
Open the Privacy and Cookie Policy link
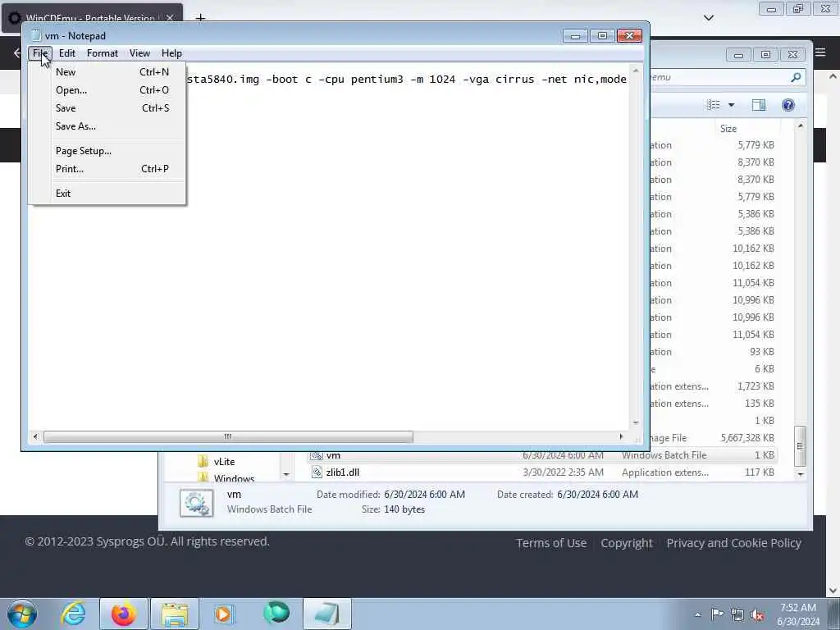point(734,543)
